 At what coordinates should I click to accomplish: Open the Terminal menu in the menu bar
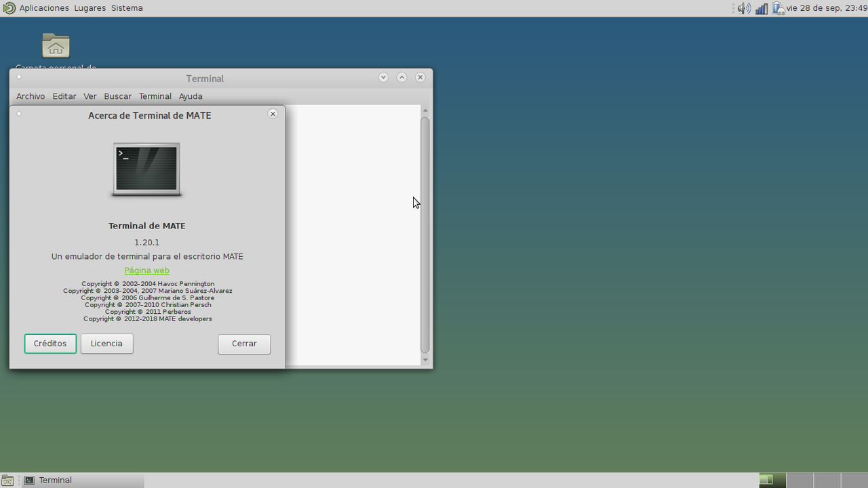pos(155,96)
